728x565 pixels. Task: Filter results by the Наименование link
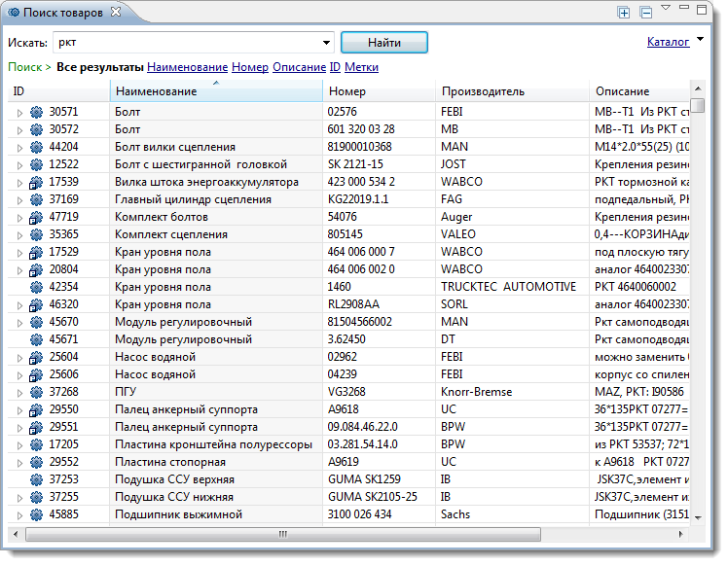click(x=187, y=67)
